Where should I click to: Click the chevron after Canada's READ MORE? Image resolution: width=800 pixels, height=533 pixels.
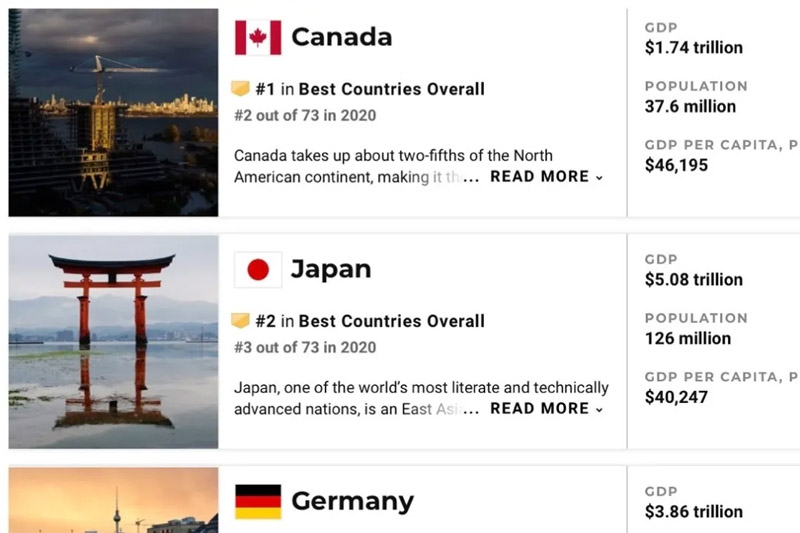coord(599,177)
